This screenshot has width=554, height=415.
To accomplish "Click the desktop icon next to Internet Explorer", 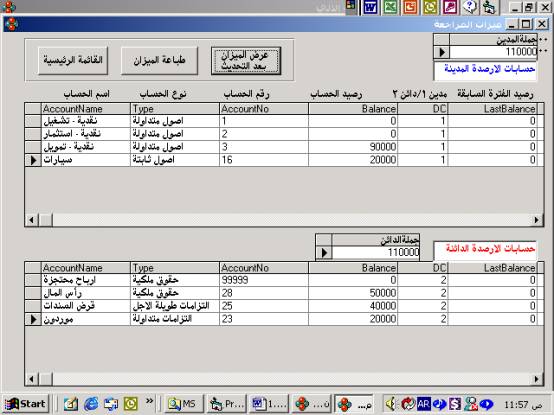I will [111, 403].
